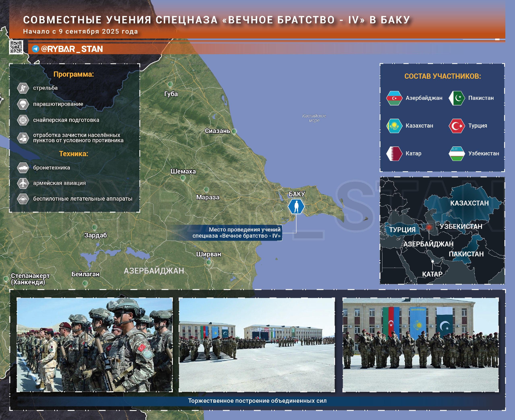Open the @RYBAR_STAN channel handle
Image resolution: width=515 pixels, height=420 pixels.
click(72, 49)
